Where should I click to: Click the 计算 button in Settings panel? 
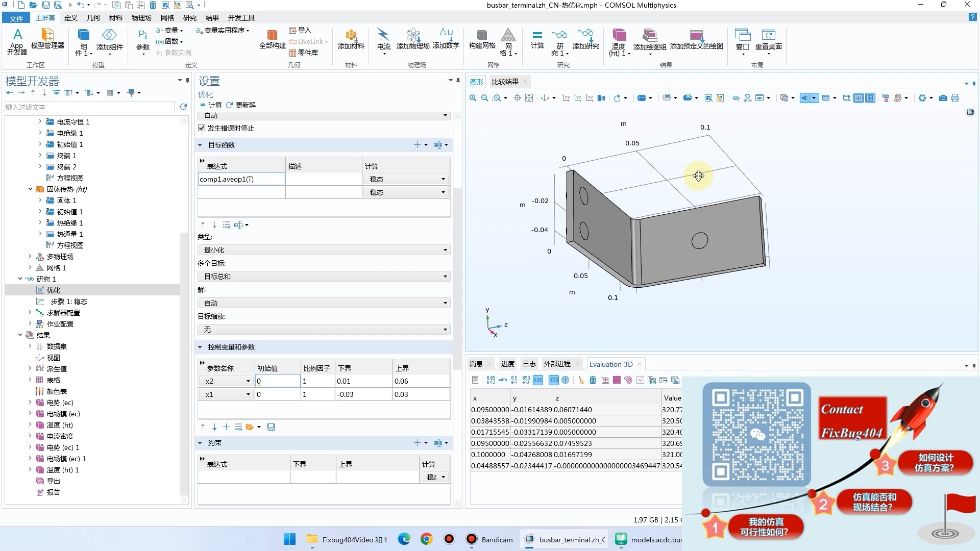(211, 105)
